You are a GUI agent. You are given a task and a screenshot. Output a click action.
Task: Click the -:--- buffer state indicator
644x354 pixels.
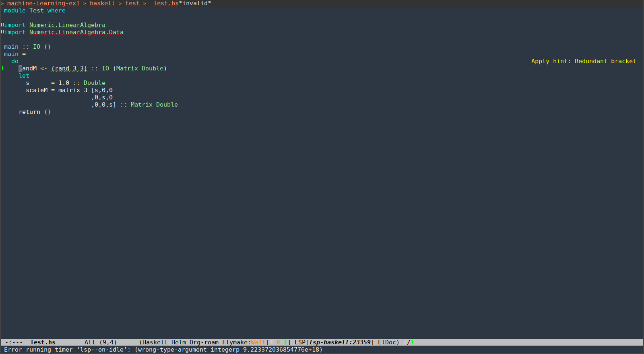(x=14, y=342)
